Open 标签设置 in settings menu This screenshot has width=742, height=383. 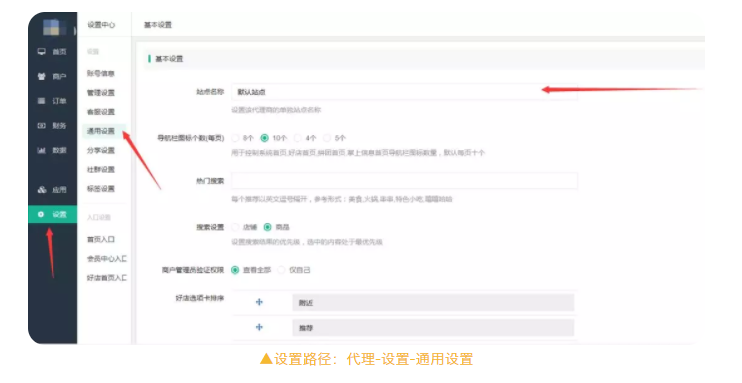tap(100, 188)
